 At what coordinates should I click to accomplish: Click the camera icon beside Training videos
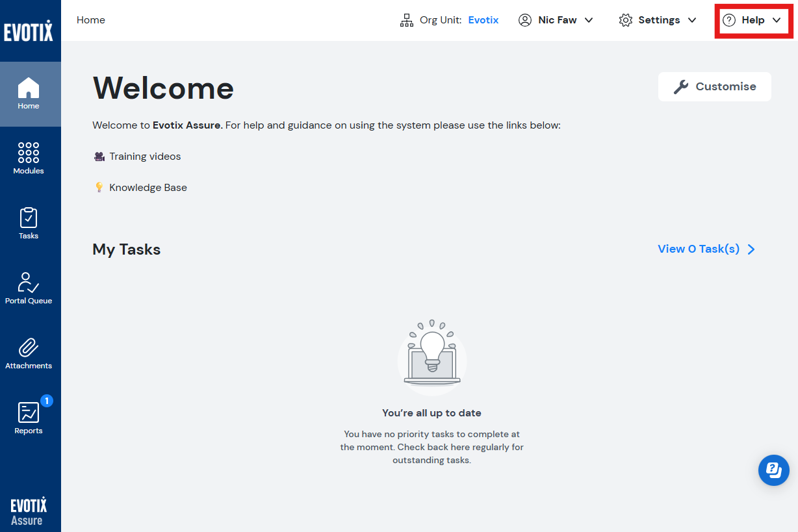coord(99,157)
